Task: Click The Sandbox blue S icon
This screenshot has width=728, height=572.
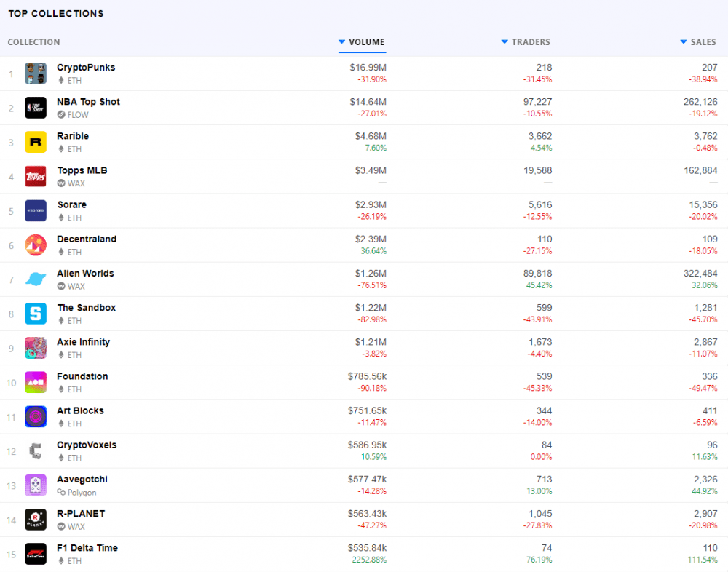Action: coord(36,314)
